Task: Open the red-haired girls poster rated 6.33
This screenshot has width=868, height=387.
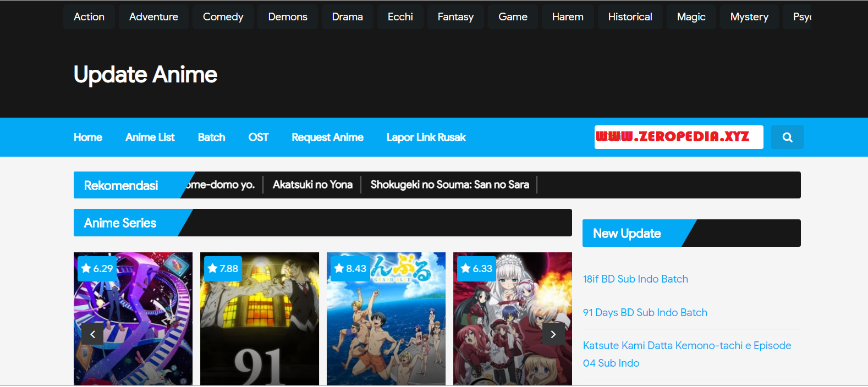Action: point(513,319)
